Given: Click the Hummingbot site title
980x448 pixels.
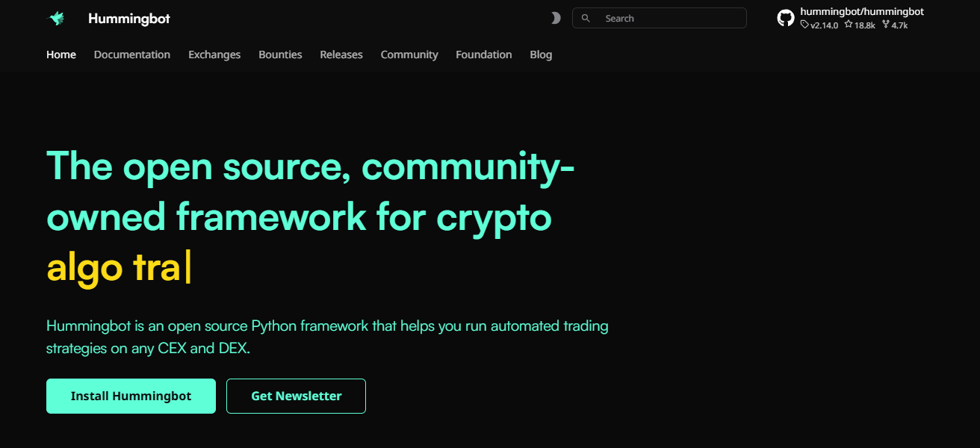Looking at the screenshot, I should click(x=129, y=19).
